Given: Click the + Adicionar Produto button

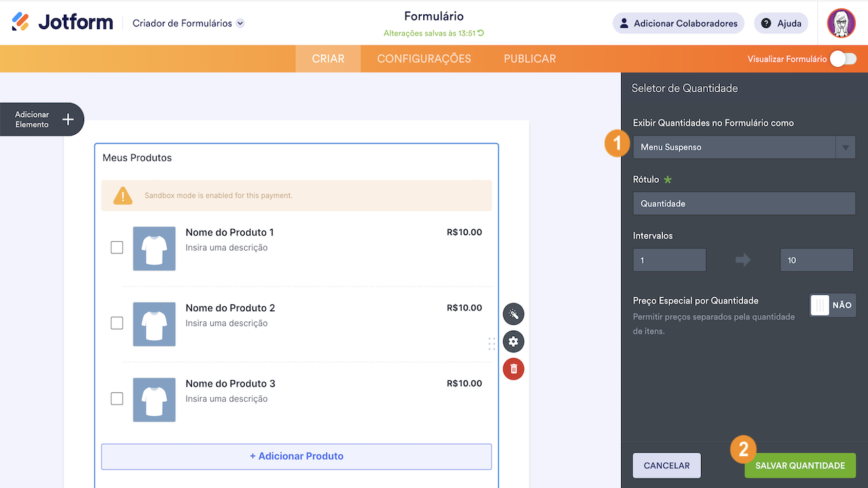Looking at the screenshot, I should 296,456.
